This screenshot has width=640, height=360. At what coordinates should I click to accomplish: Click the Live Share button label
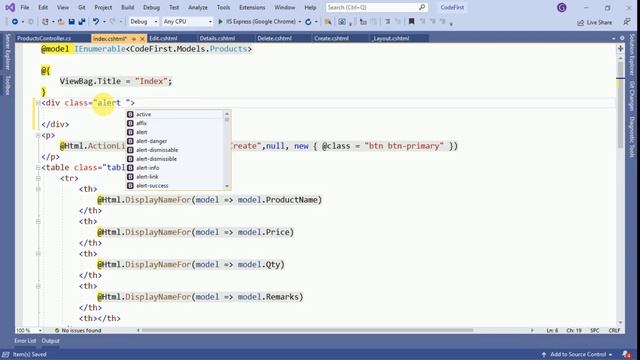599,22
